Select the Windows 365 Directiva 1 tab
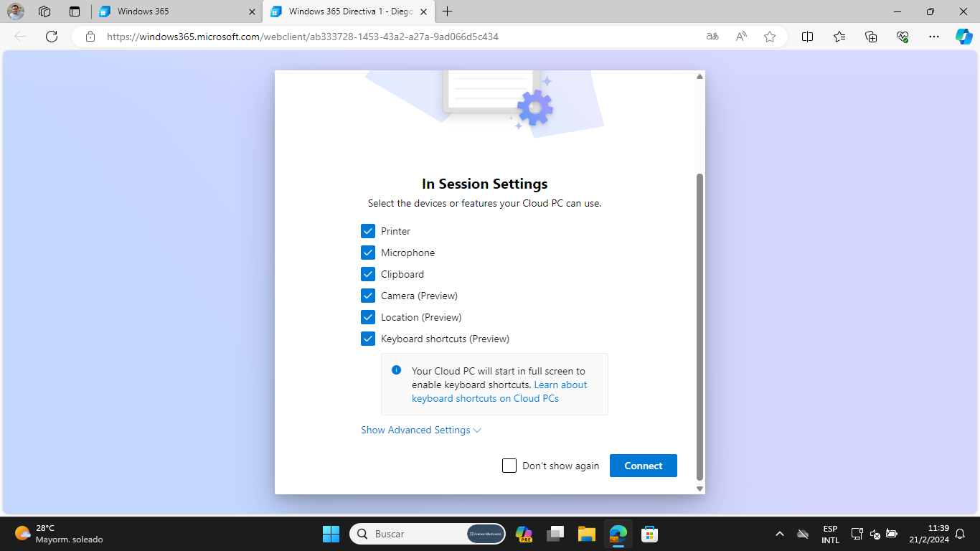 (348, 11)
